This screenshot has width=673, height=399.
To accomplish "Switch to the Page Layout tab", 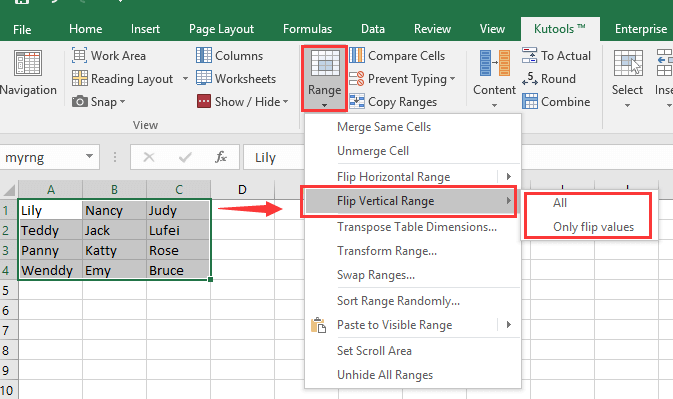I will pos(221,29).
